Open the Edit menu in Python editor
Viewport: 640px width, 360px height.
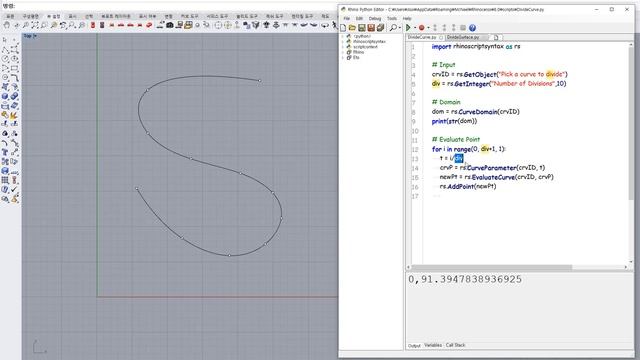359,18
